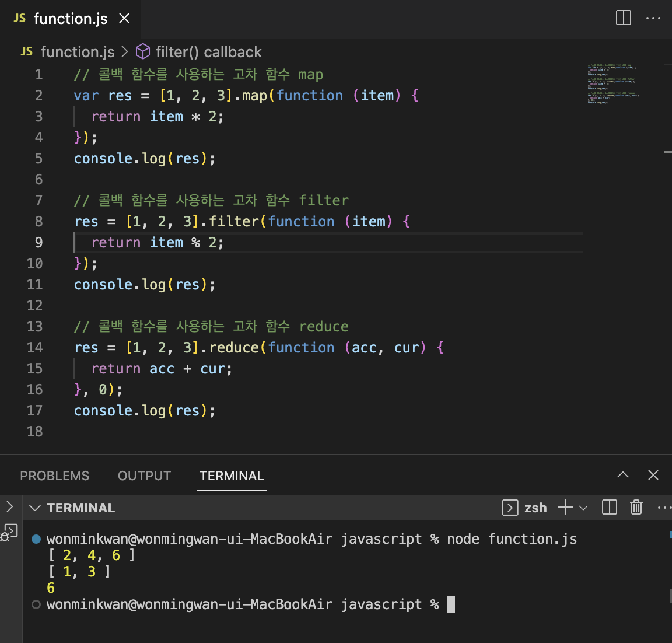Kill the terminal with trash icon
Screen dimensions: 672x643
coord(636,507)
